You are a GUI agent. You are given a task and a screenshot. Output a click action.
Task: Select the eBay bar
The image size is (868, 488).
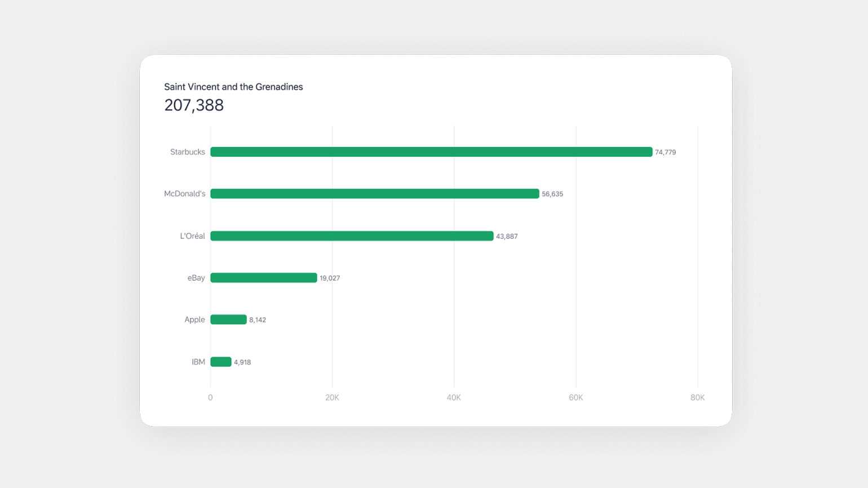pos(264,278)
